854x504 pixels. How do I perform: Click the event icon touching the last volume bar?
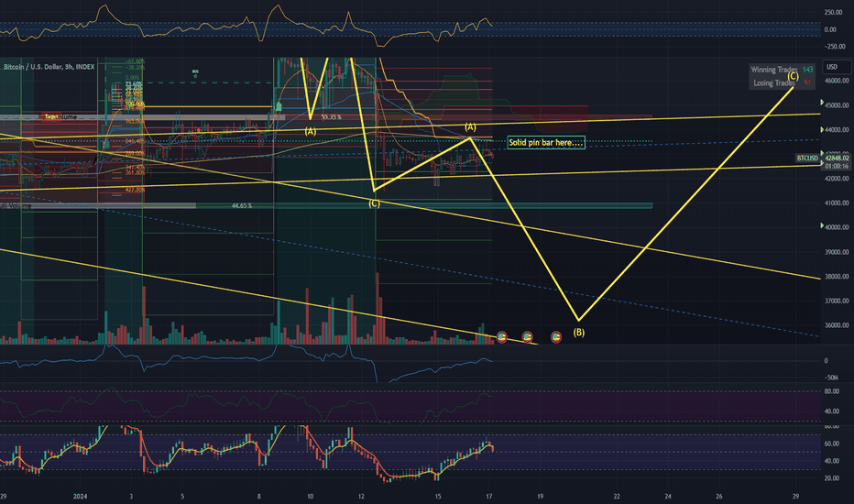point(501,337)
